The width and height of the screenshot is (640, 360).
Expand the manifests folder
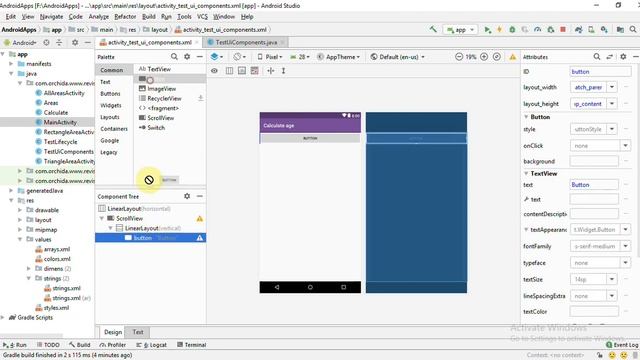(11, 64)
